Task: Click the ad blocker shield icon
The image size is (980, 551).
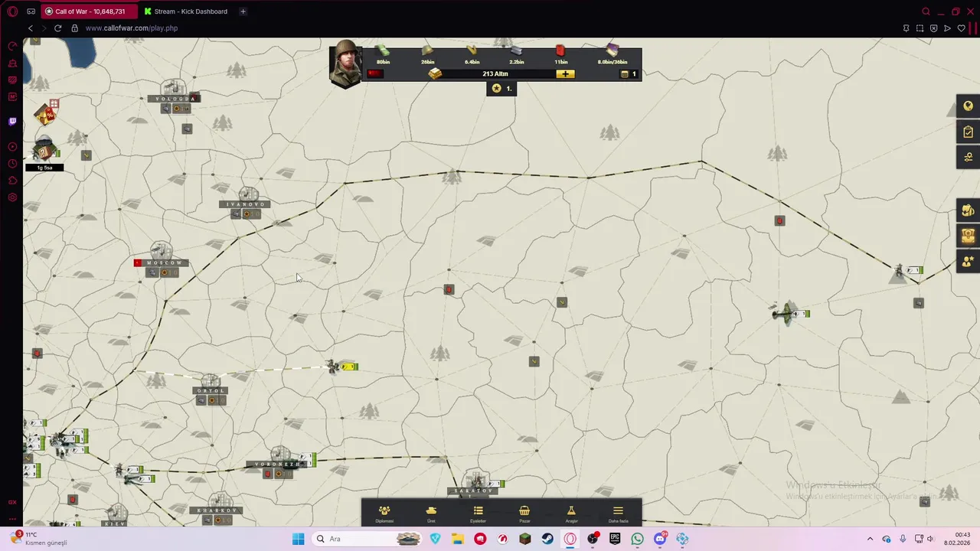Action: [x=933, y=28]
